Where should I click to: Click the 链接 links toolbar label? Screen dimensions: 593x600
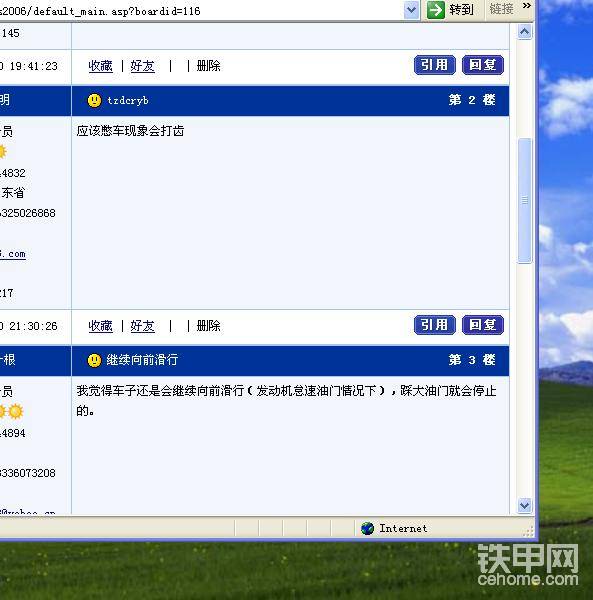(501, 9)
